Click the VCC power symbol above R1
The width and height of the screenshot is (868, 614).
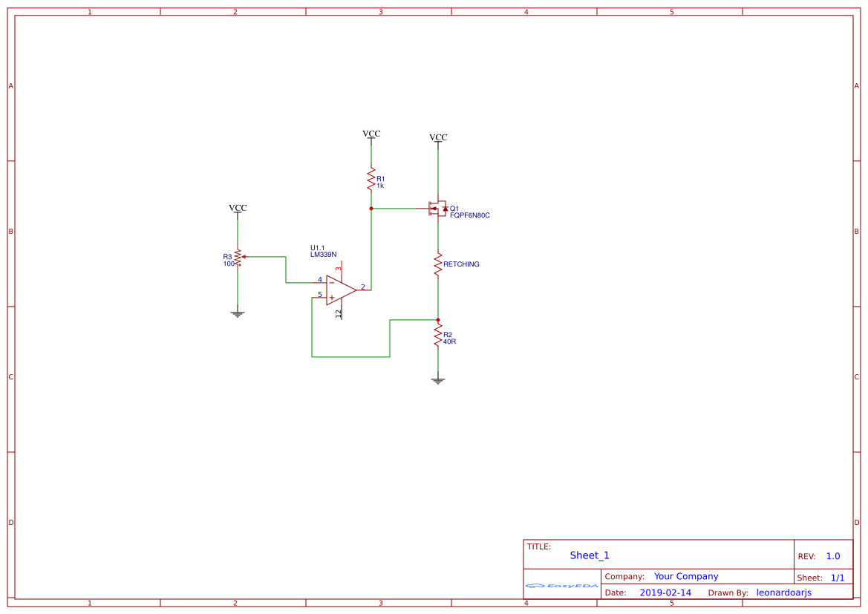tap(371, 136)
